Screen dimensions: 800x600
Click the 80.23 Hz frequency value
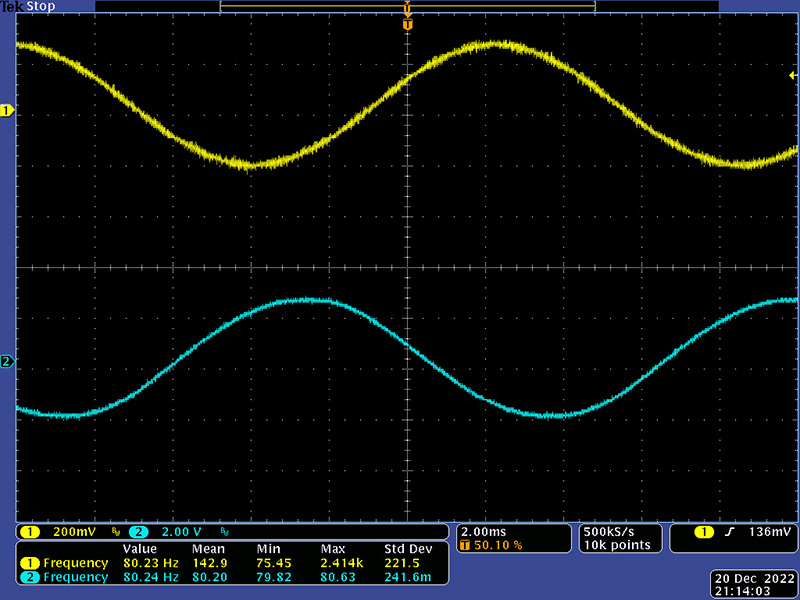(x=151, y=563)
